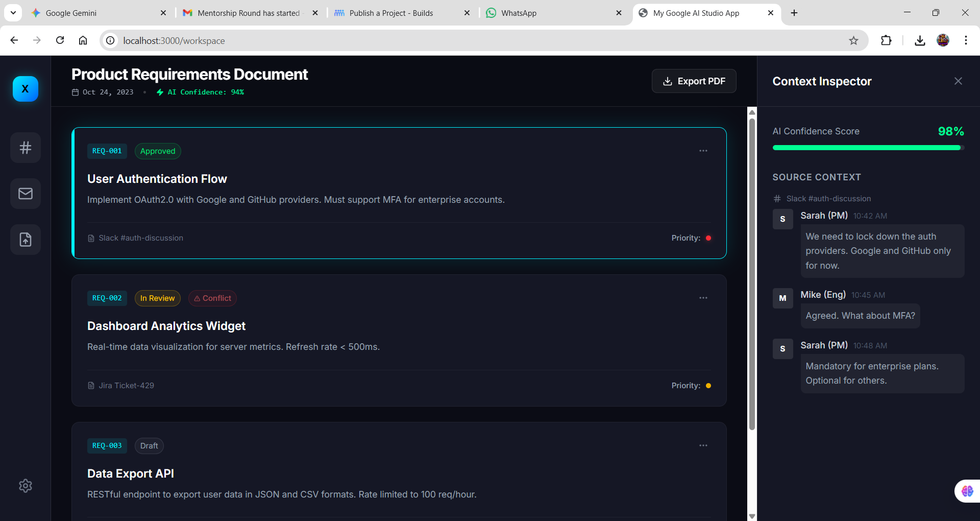
Task: Close the Context Inspector panel
Action: [x=958, y=81]
